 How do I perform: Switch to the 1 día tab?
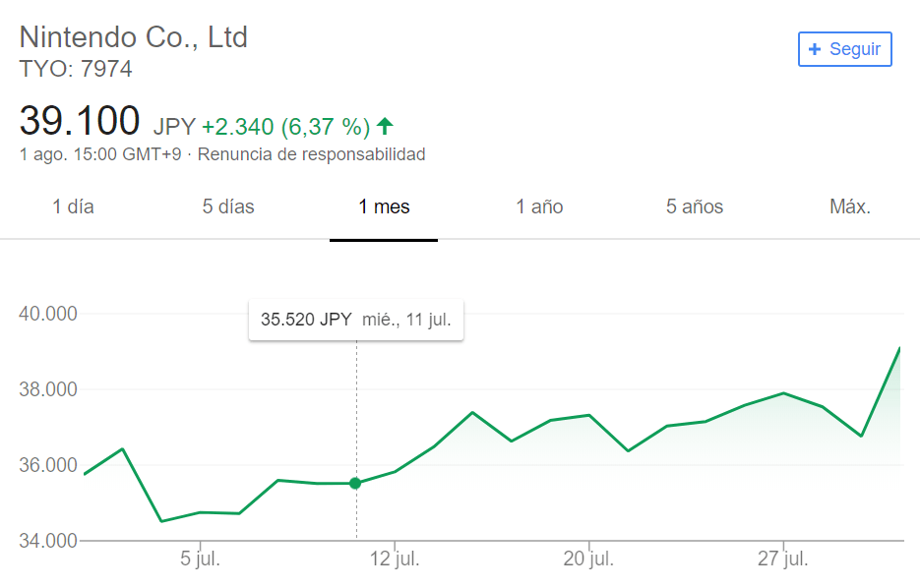point(73,206)
